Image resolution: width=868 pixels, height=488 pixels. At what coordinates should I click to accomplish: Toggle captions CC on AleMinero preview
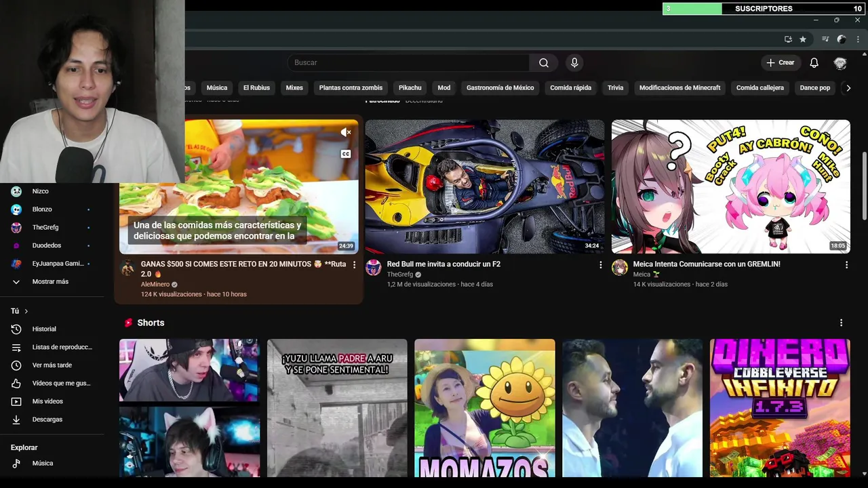345,154
